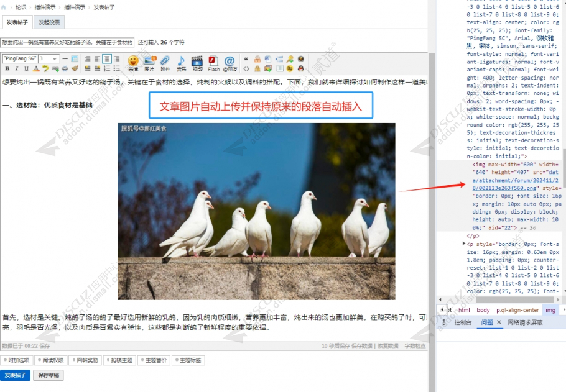566x392 pixels.
Task: Expand the collapsed <p> element in devtools
Action: pos(464,244)
